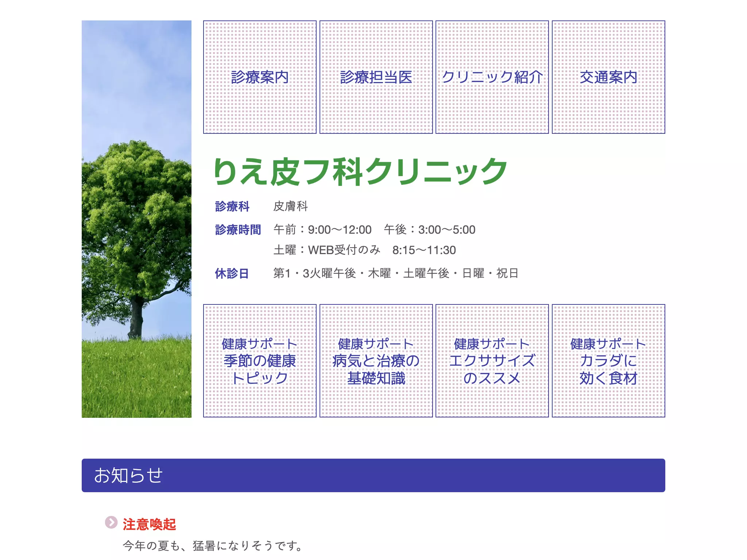Click the 診療時間 label

tap(238, 230)
